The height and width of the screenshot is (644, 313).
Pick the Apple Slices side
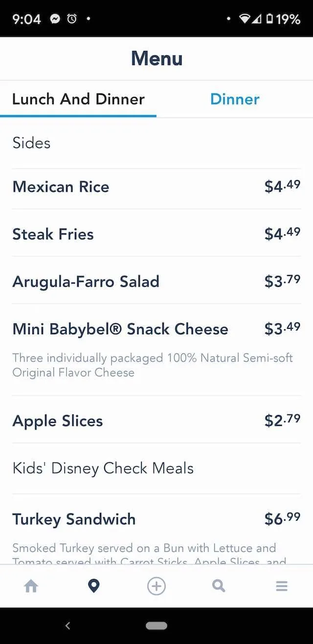[x=156, y=421]
